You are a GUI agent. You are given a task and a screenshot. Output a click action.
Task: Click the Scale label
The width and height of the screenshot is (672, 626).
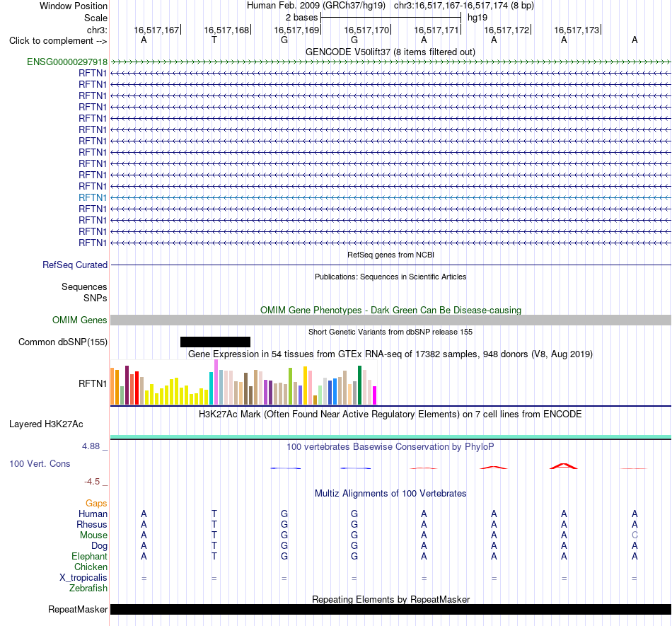(x=96, y=18)
